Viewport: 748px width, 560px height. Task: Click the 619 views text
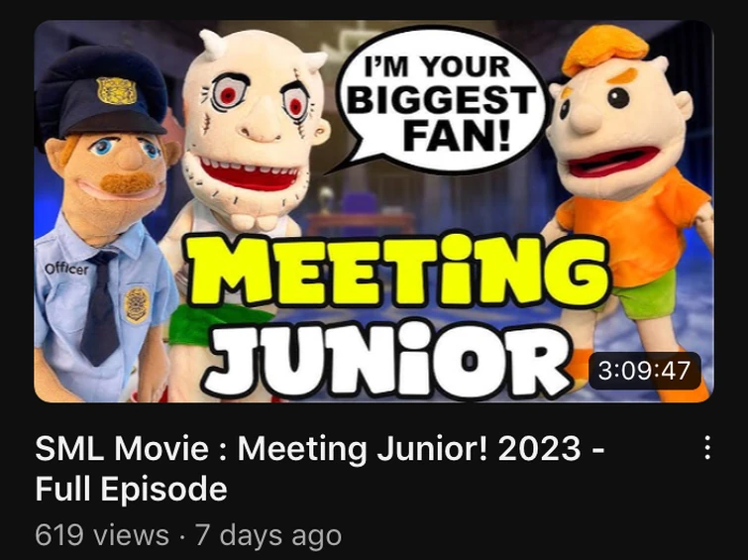coord(102,534)
